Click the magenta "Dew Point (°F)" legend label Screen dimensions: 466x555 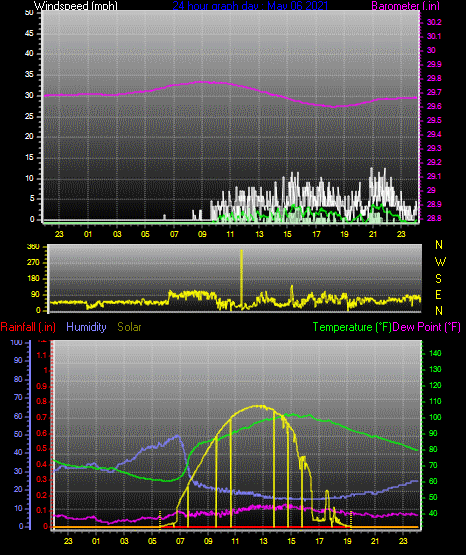click(x=426, y=327)
